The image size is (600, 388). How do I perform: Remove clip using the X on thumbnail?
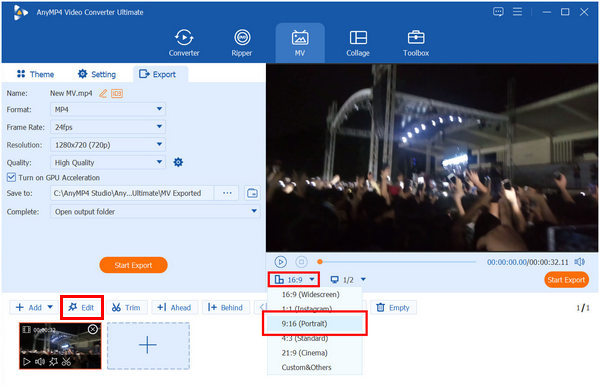(93, 329)
